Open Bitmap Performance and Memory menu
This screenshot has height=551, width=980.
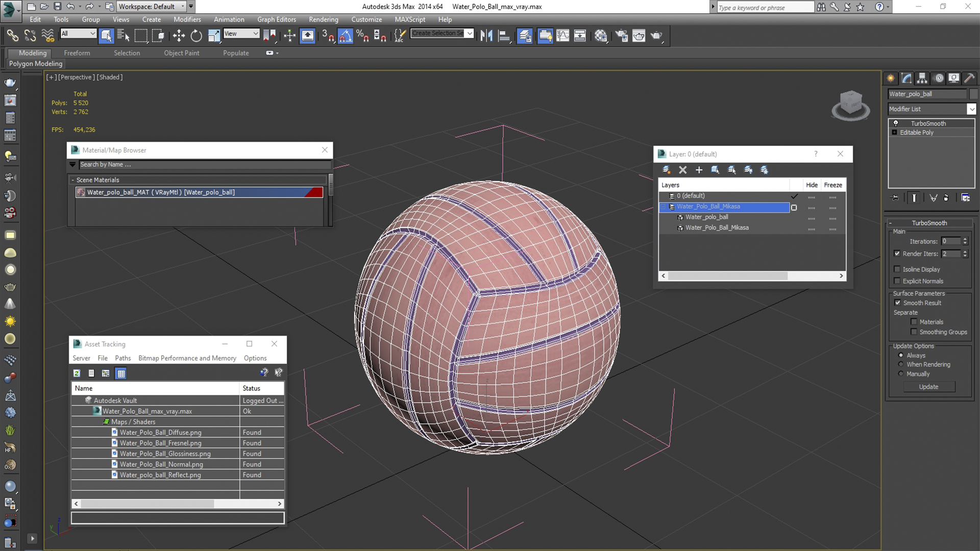pyautogui.click(x=187, y=358)
